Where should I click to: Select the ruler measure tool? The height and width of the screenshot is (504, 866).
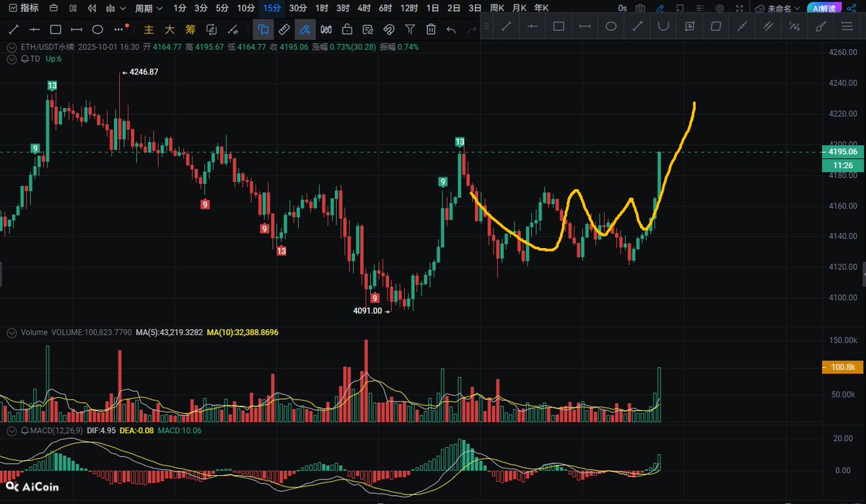284,30
